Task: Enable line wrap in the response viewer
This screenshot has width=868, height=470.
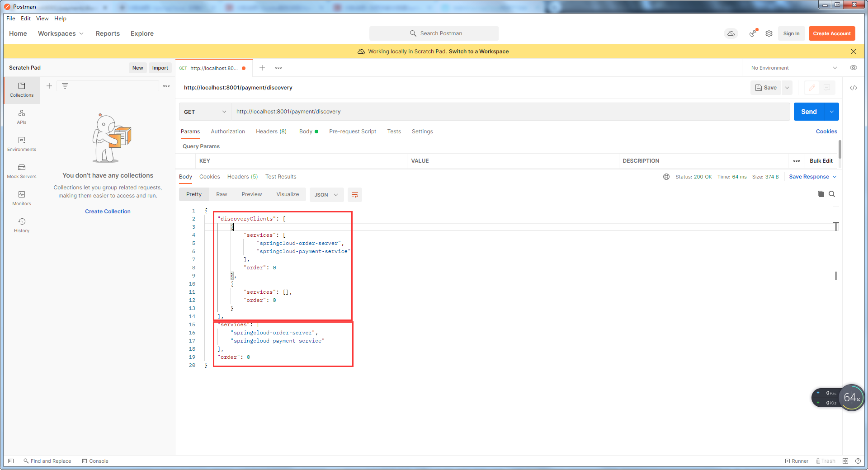Action: coord(354,195)
